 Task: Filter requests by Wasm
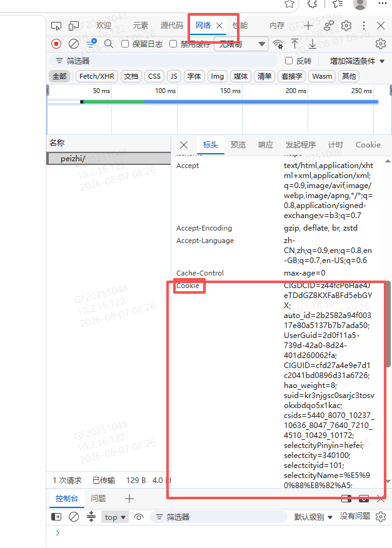point(322,76)
